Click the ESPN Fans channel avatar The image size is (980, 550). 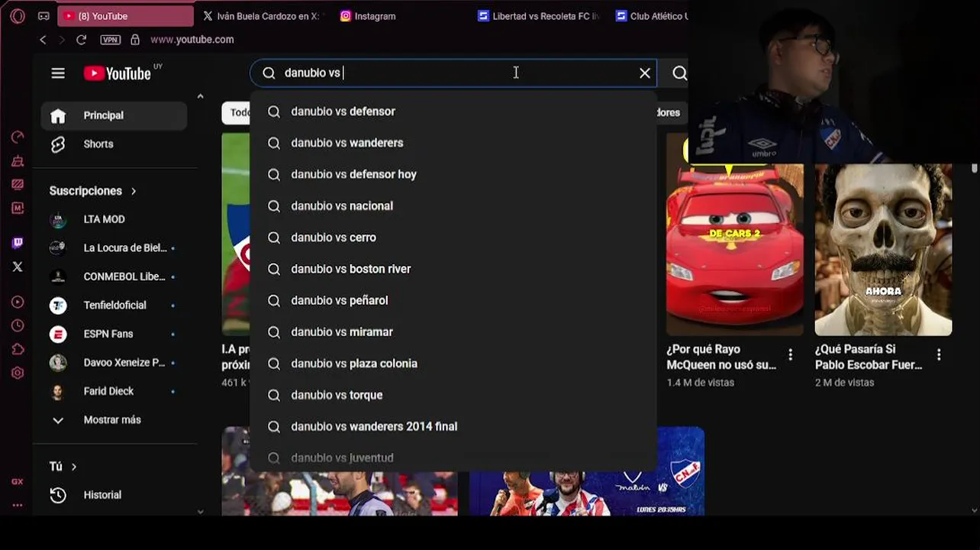[58, 334]
